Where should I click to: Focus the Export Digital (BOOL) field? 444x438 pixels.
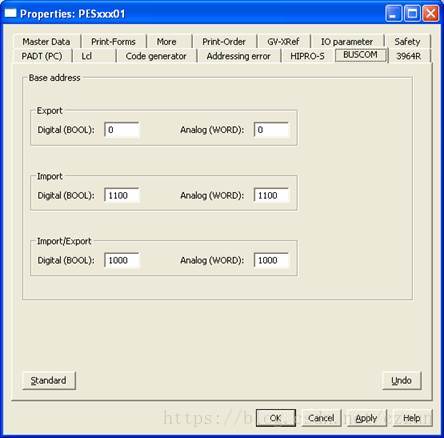click(122, 130)
